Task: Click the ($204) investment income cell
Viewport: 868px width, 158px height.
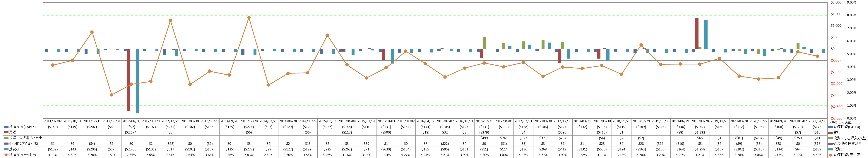Action: click(759, 138)
